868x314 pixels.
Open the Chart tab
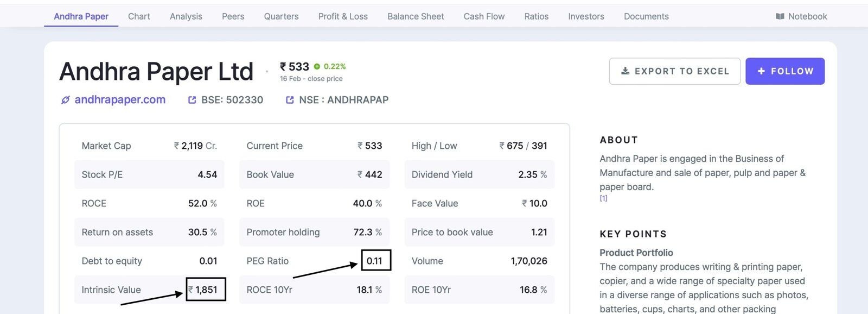(x=139, y=16)
